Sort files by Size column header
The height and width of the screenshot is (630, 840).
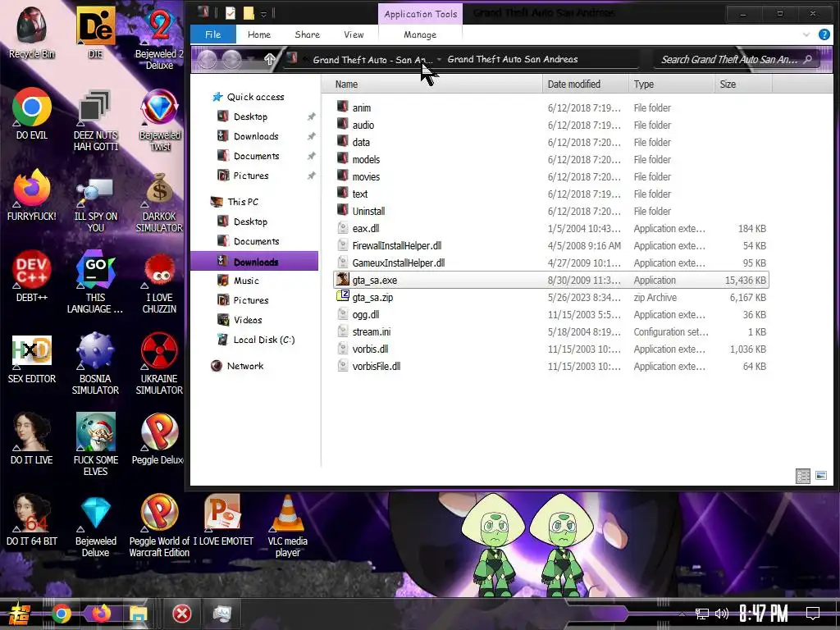[x=743, y=84]
